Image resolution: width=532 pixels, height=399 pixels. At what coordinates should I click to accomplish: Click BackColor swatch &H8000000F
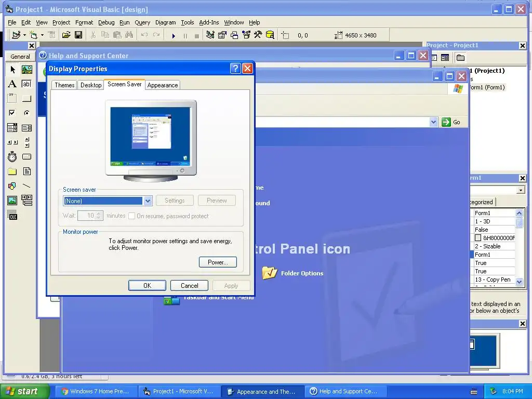478,238
